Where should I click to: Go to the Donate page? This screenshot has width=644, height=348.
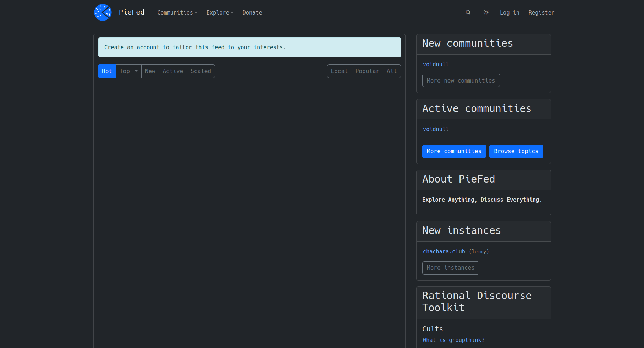coord(252,12)
